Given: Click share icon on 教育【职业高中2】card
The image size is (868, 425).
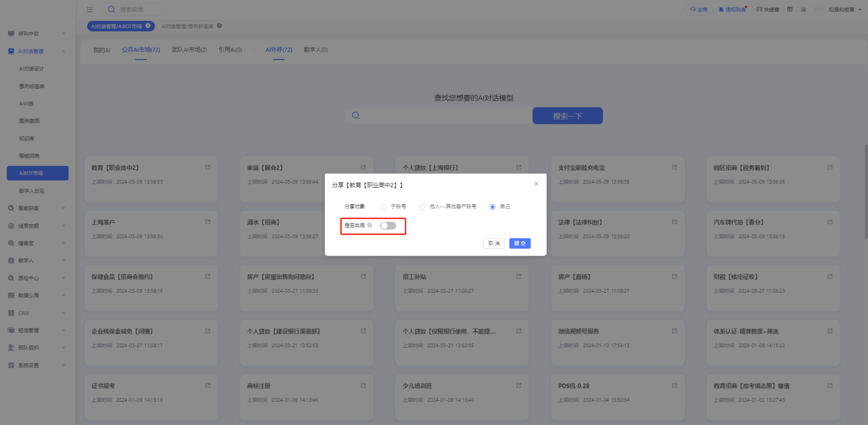Looking at the screenshot, I should tap(207, 167).
